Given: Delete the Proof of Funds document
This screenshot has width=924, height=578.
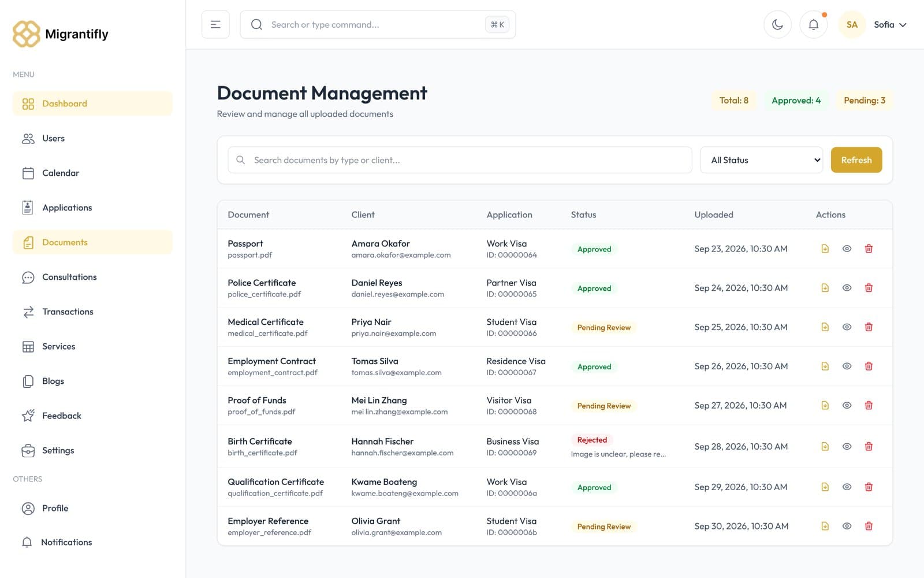Looking at the screenshot, I should pyautogui.click(x=869, y=405).
